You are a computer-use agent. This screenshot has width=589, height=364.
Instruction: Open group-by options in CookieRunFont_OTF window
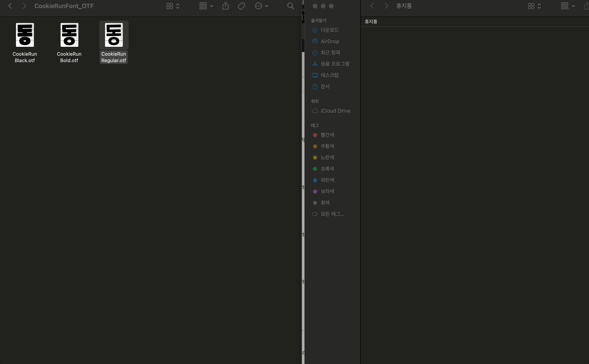coord(206,6)
